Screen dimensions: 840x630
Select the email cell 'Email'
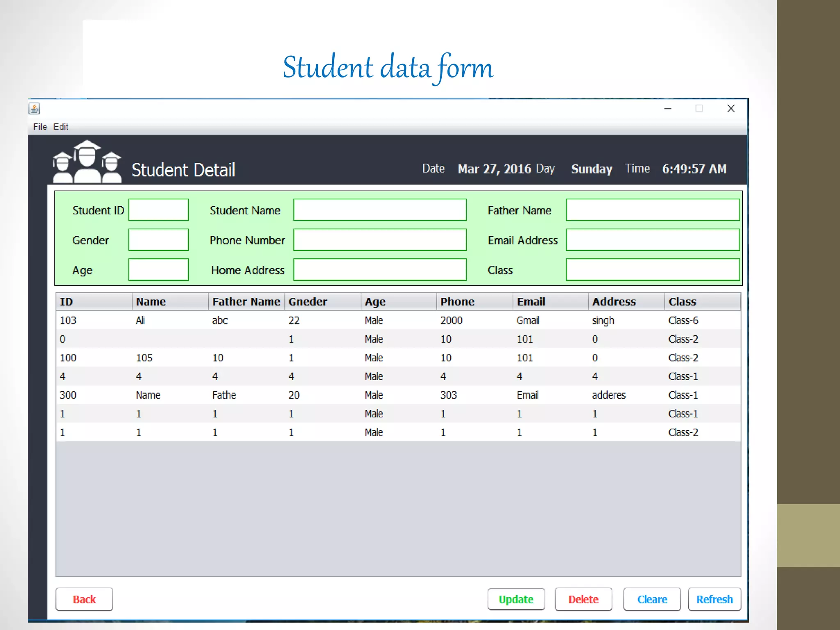click(550, 395)
